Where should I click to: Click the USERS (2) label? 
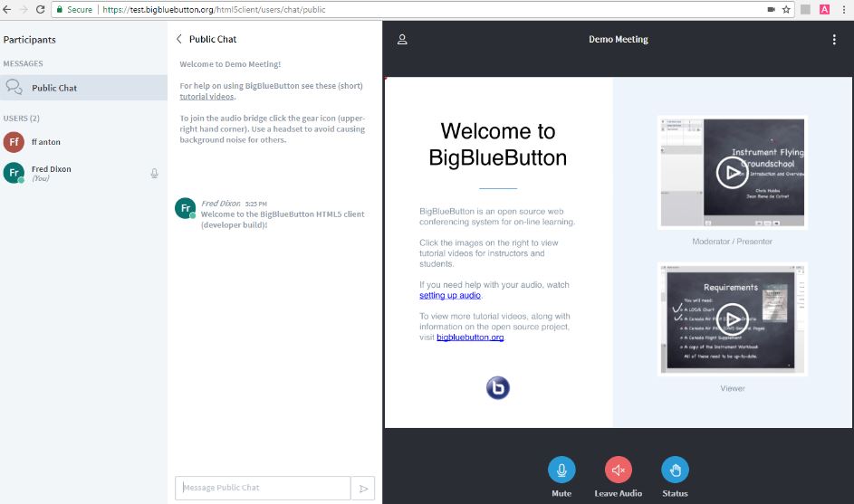click(21, 119)
